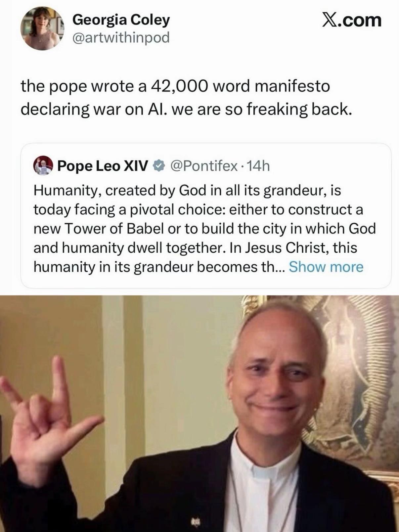This screenshot has width=399, height=532.
Task: Click the white clerical collar in the photo
Action: tap(265, 463)
